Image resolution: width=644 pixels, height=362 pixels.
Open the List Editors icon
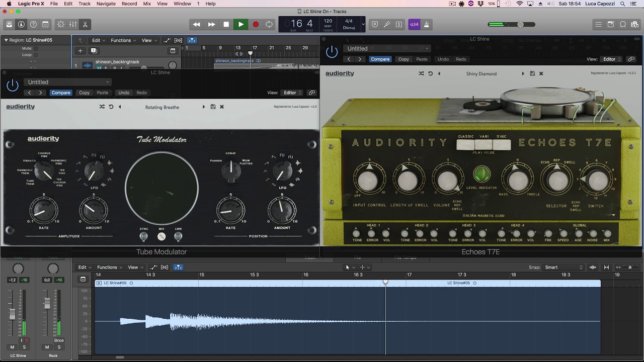point(598,24)
